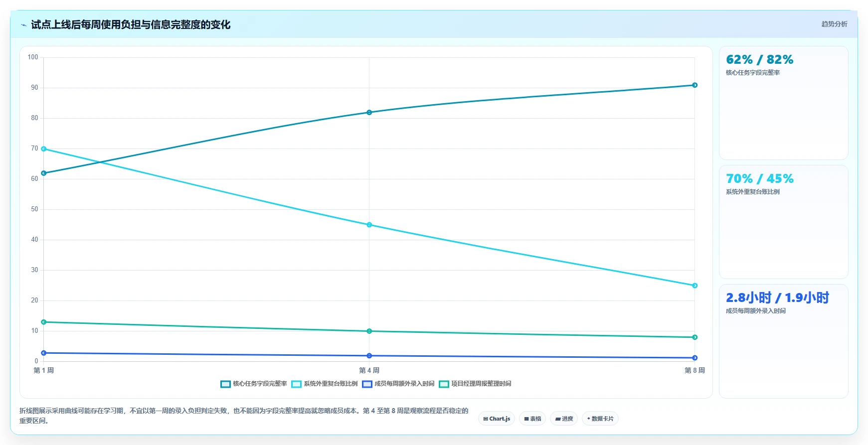Click the 50 y-axis label

pos(34,209)
